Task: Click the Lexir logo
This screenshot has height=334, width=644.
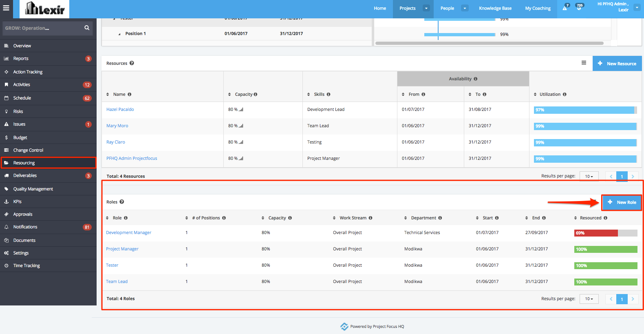Action: coord(44,9)
